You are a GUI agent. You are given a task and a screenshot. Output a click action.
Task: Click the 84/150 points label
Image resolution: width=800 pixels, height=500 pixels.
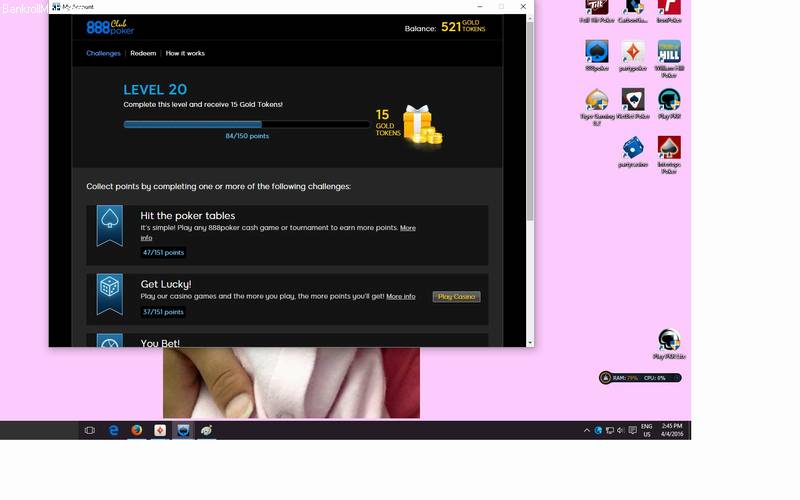247,136
